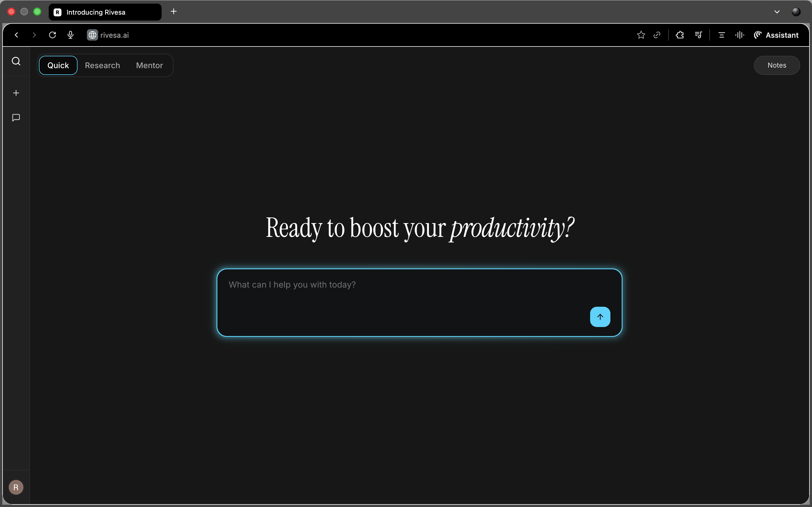Open the Assistant panel

click(776, 35)
